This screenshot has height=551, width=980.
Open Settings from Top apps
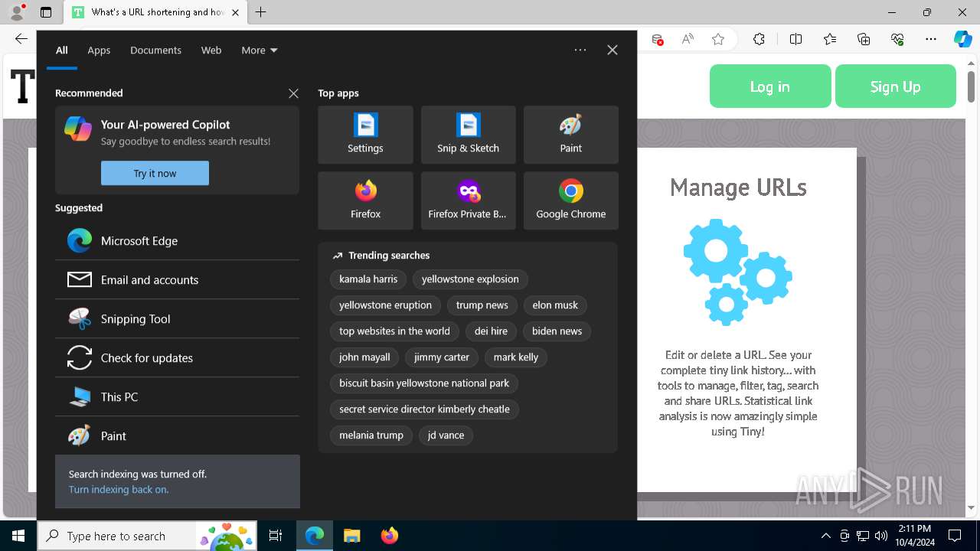pyautogui.click(x=365, y=135)
